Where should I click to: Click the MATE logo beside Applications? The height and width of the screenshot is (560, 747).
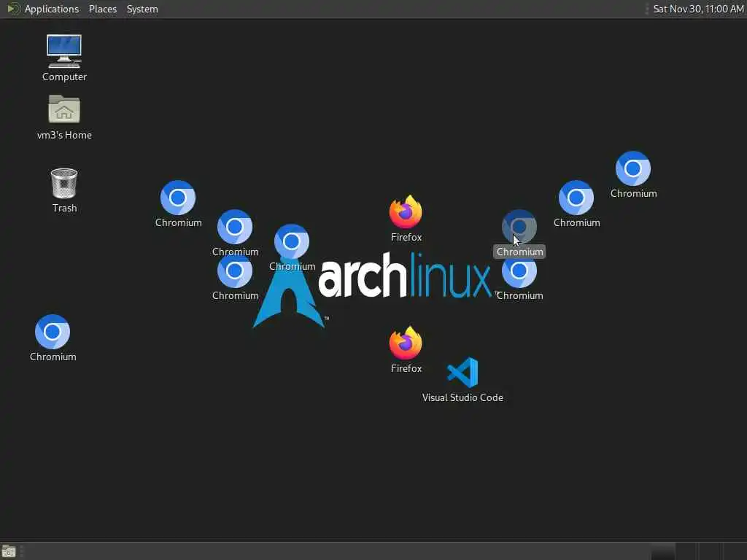[x=13, y=9]
